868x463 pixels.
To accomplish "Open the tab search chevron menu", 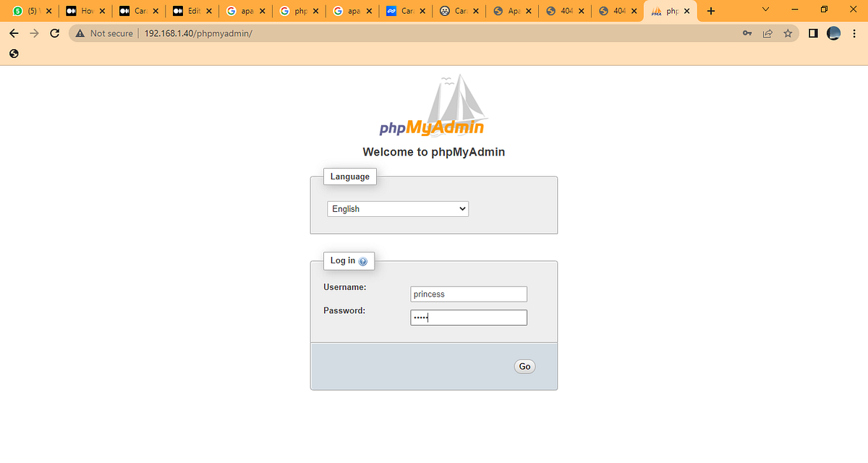I will (x=765, y=10).
